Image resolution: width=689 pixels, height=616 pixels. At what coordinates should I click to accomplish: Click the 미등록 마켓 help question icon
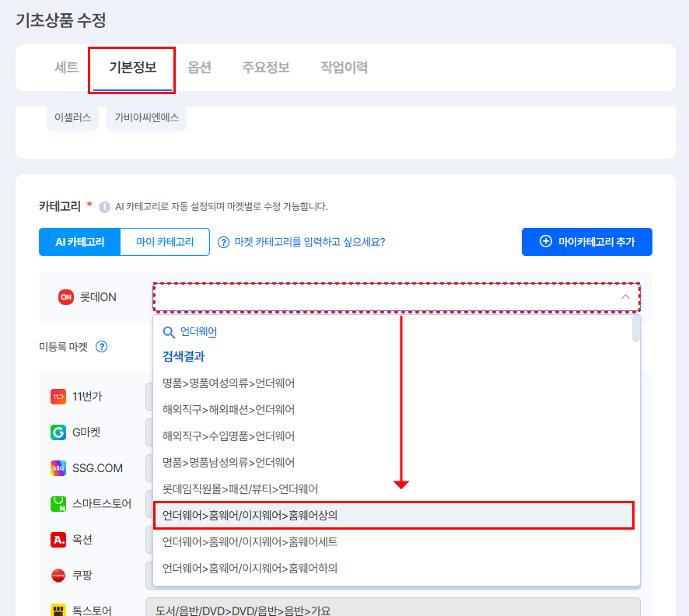pos(102,347)
